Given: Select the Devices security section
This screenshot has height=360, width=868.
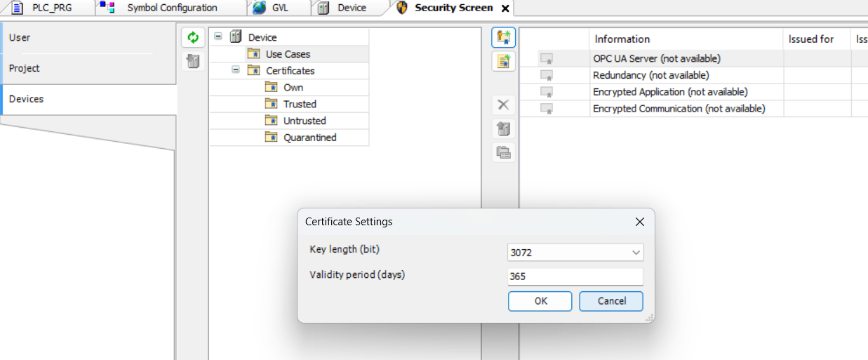Looking at the screenshot, I should 88,99.
